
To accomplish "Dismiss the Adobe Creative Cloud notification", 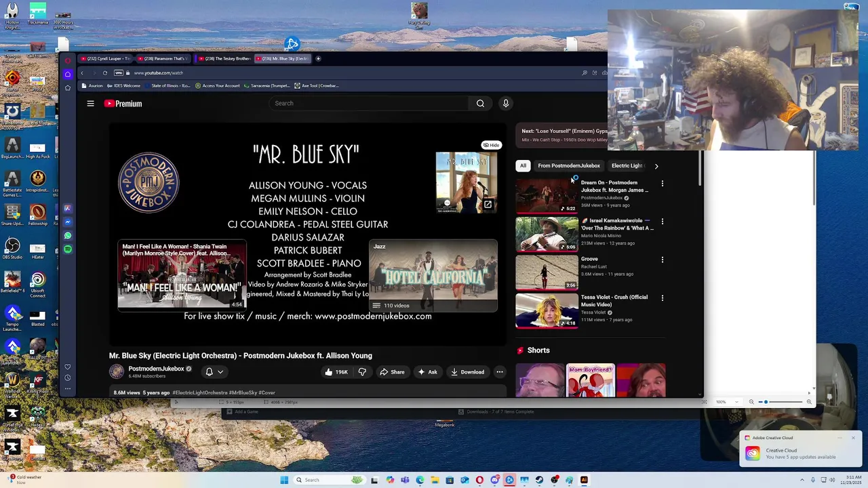I will (x=853, y=438).
